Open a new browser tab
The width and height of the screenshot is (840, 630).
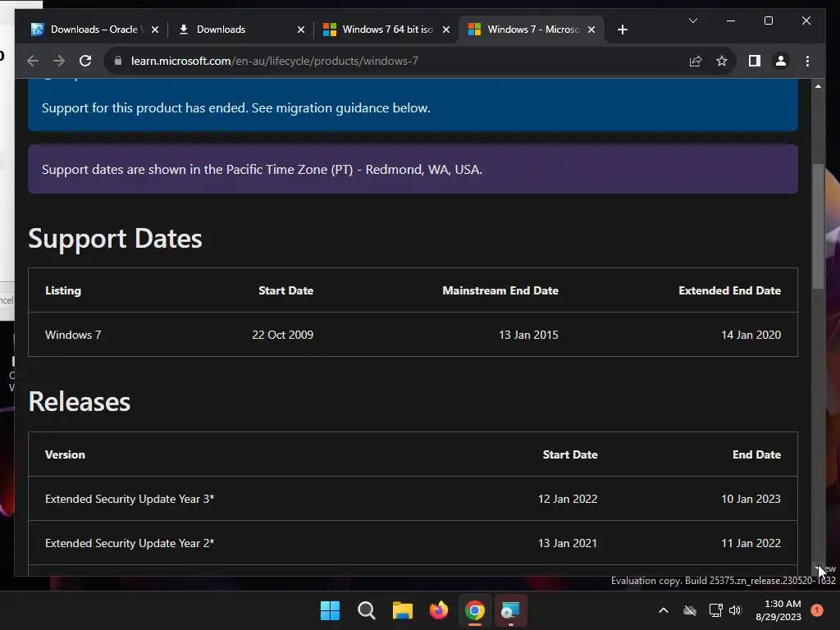click(622, 30)
